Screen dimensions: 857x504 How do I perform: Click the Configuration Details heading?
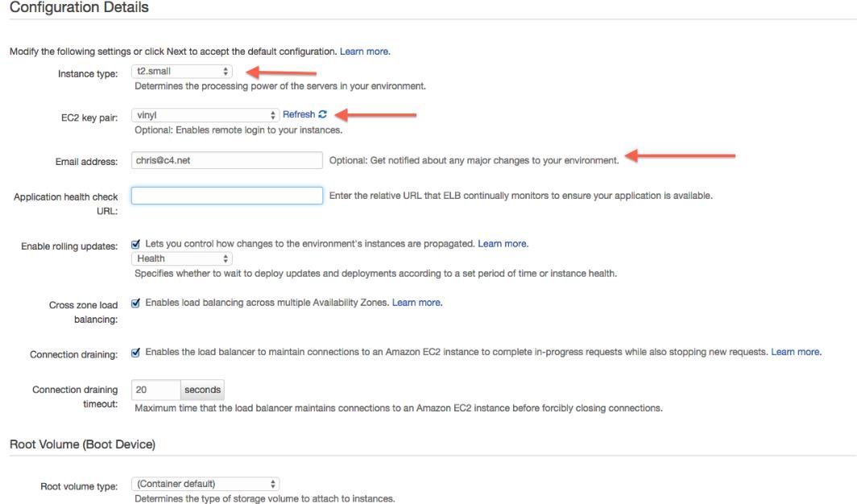pos(74,6)
